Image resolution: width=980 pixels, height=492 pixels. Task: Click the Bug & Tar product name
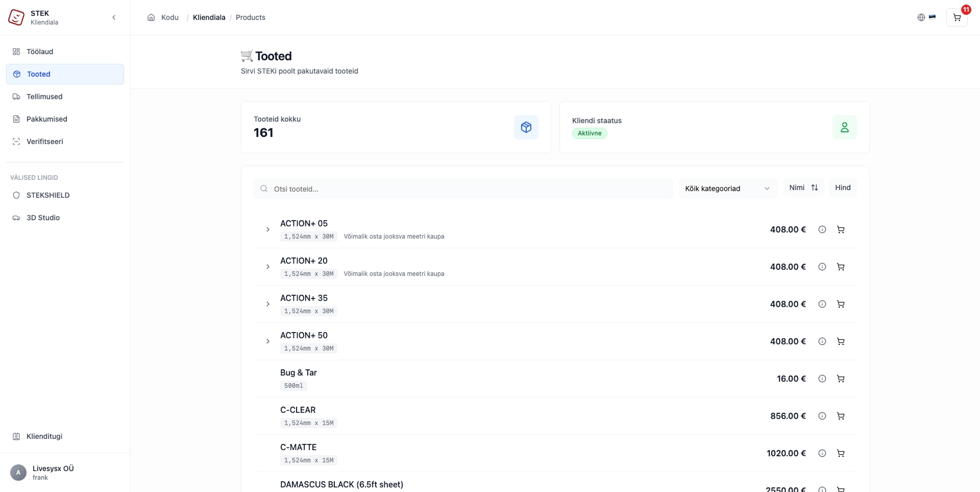299,372
